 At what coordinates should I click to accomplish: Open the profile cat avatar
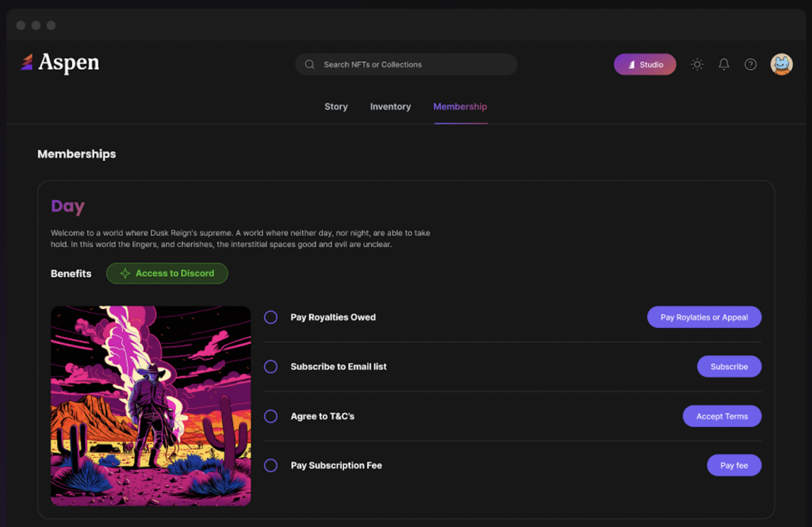pos(781,64)
